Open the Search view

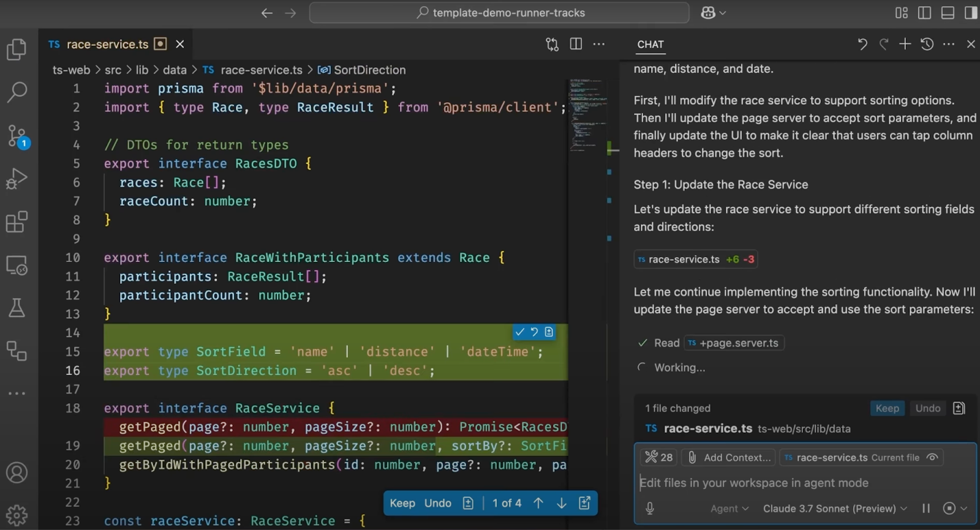click(x=17, y=92)
